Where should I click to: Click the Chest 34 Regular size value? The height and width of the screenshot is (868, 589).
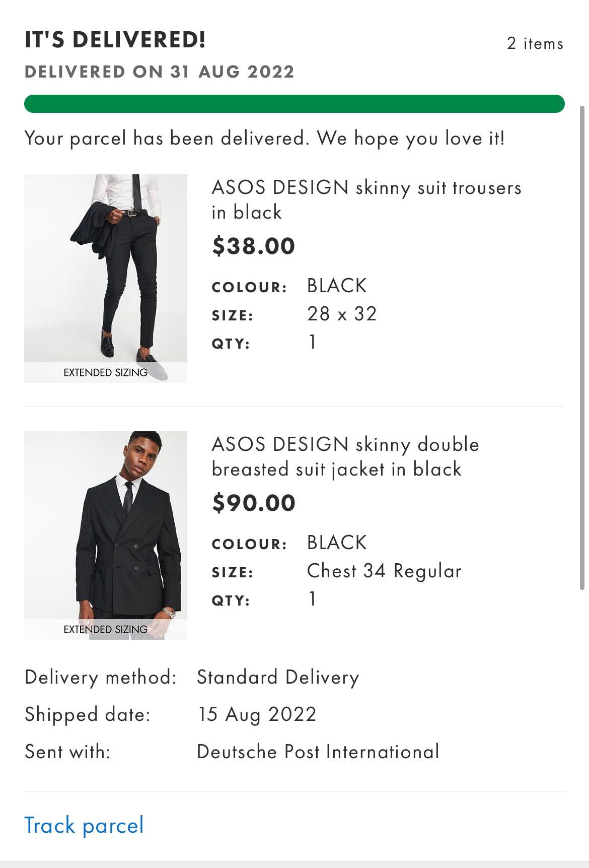[x=384, y=571]
